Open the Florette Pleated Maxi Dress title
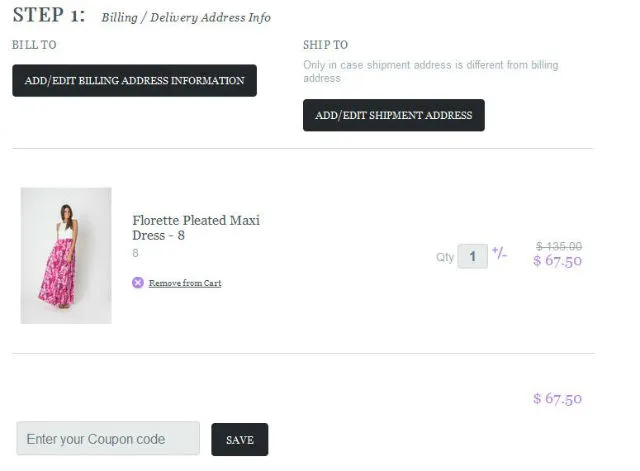 click(x=195, y=228)
